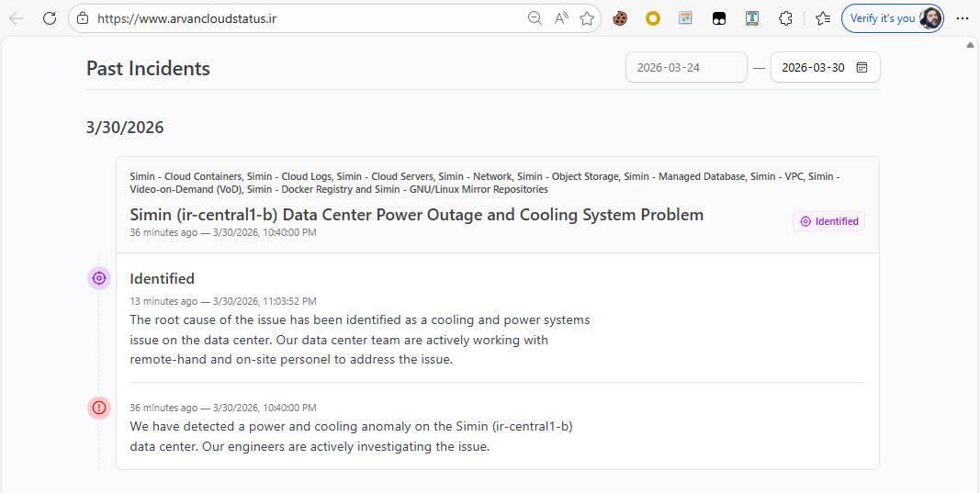Click the Identified update heading
Image resolution: width=980 pixels, height=493 pixels.
point(162,279)
